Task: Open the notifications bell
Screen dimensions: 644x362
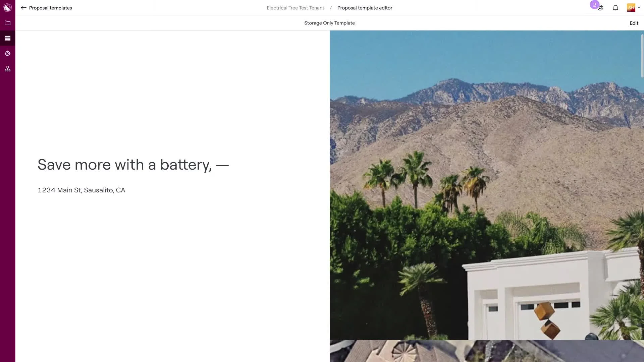Action: pyautogui.click(x=615, y=8)
